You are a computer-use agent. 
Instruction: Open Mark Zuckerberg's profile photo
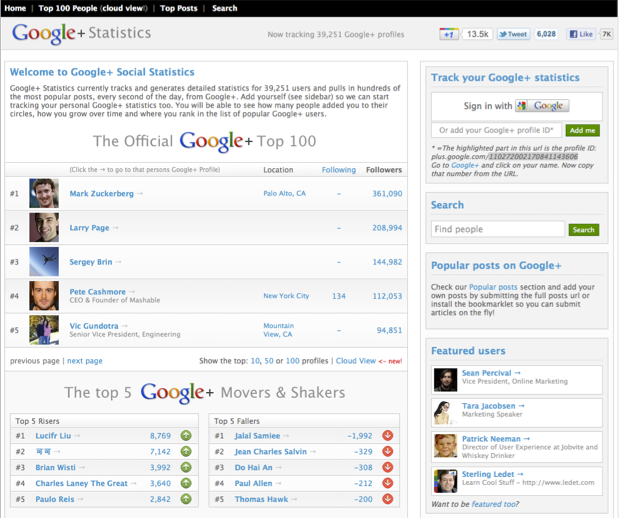click(x=44, y=193)
